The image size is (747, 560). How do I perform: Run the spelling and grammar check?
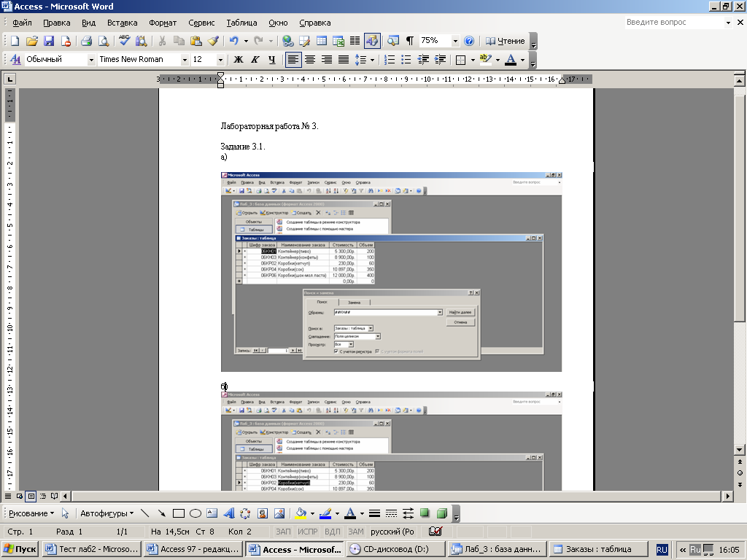pos(124,41)
